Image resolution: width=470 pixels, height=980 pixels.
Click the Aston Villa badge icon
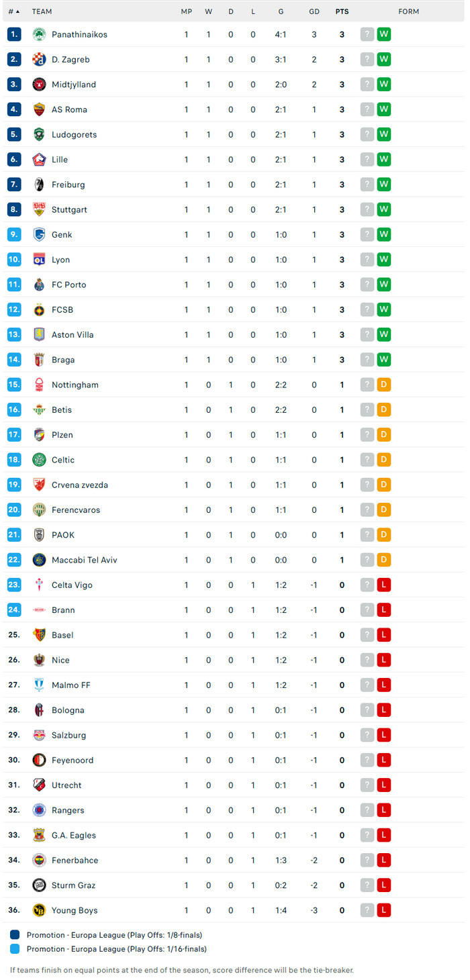(x=39, y=335)
